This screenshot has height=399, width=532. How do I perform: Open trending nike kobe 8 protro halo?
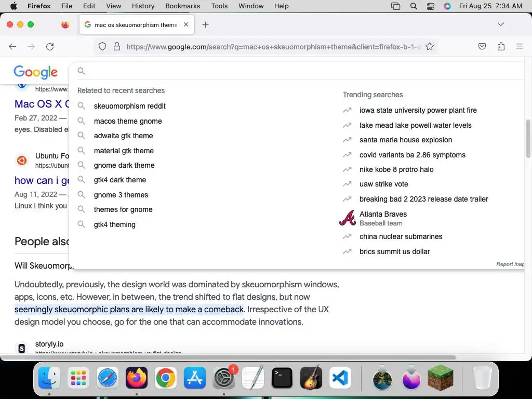(x=396, y=169)
